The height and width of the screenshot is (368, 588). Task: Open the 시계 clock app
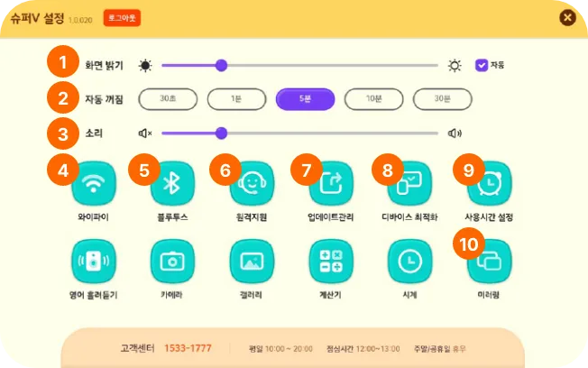tap(409, 262)
